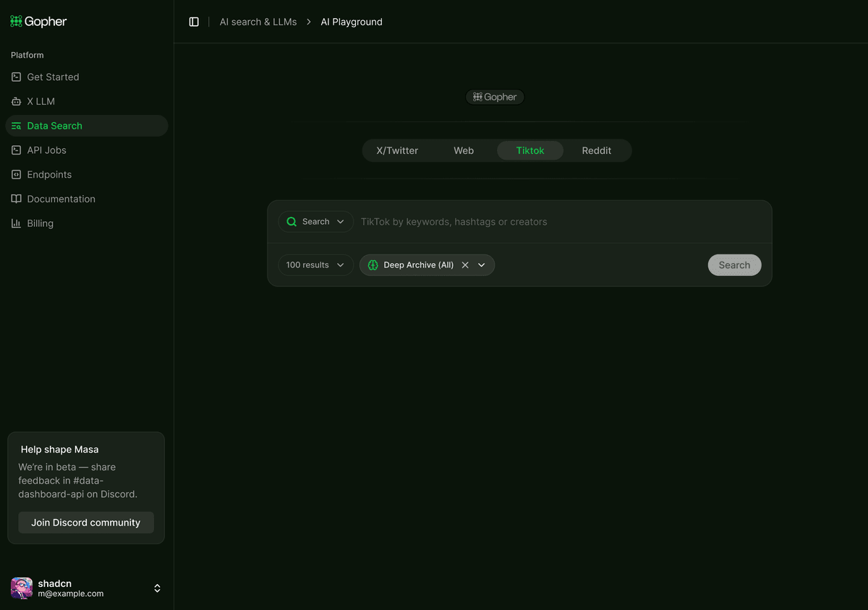Click the Data Search icon
Viewport: 868px width, 610px height.
[16, 126]
